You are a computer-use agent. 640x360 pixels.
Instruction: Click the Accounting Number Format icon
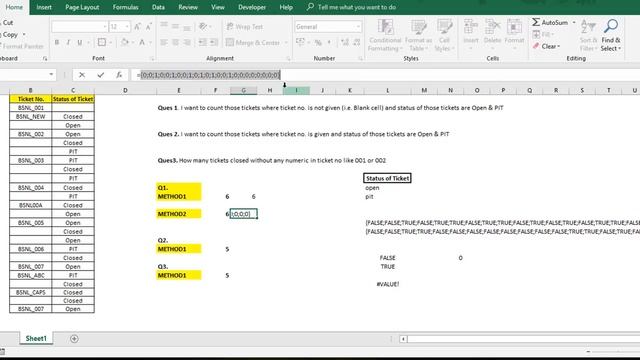tap(300, 42)
